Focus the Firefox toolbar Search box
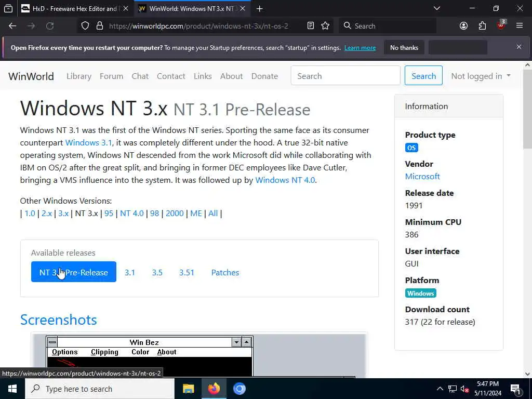Viewport: 532px width, 399px height. 388,26
